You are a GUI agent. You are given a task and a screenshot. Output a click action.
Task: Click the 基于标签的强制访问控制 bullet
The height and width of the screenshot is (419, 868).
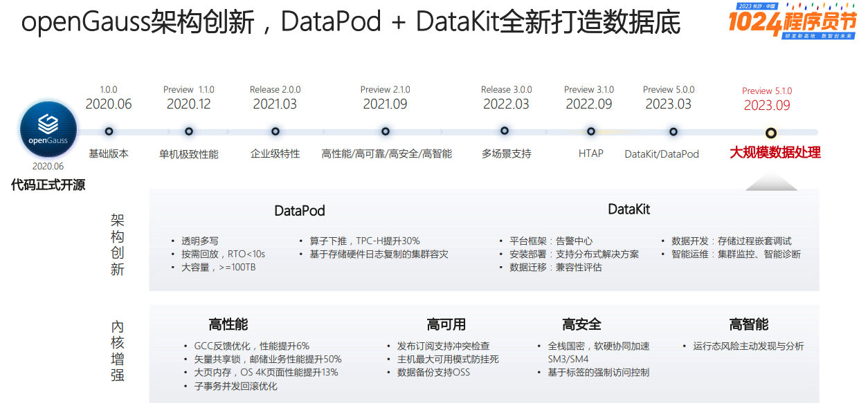599,372
